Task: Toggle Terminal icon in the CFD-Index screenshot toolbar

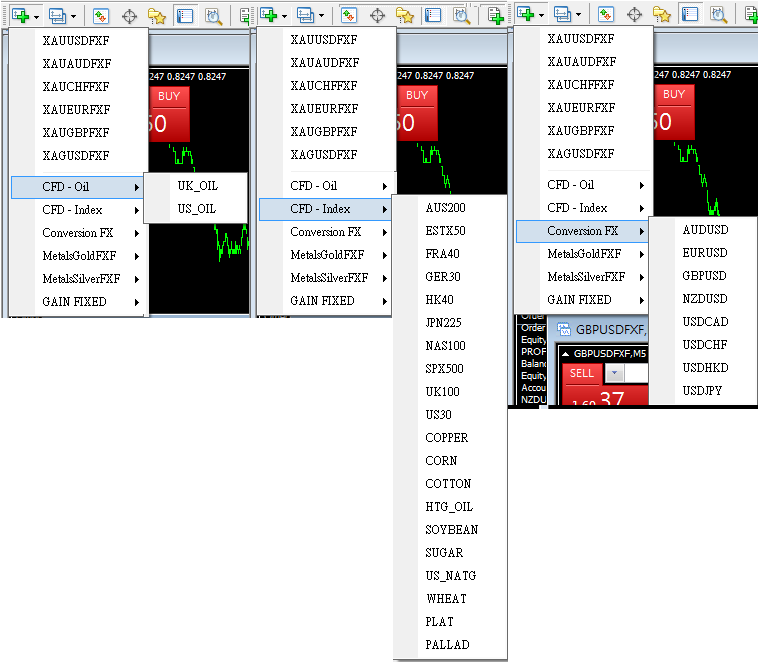Action: (x=433, y=15)
